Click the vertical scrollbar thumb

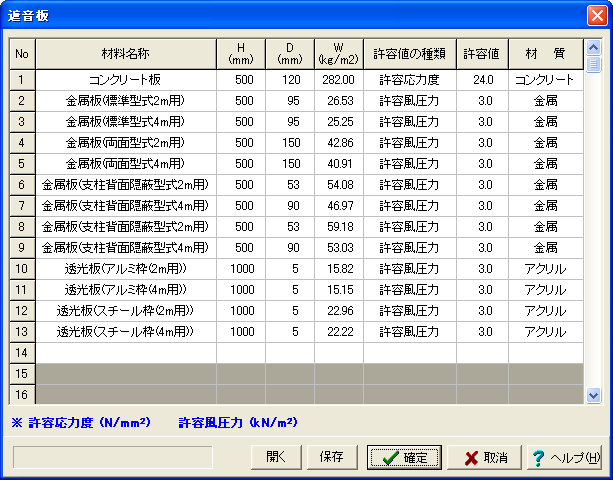(x=593, y=64)
